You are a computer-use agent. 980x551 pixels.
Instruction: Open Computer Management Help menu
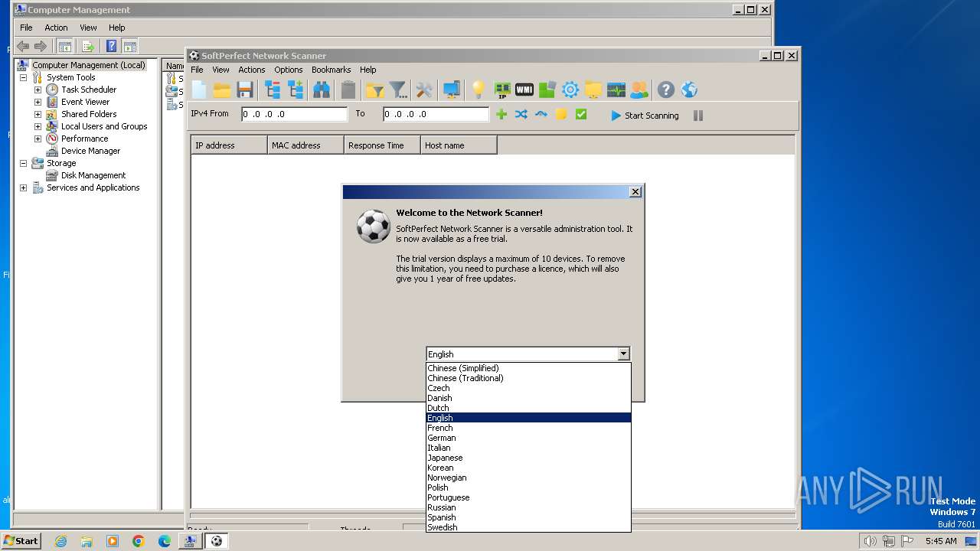click(116, 28)
